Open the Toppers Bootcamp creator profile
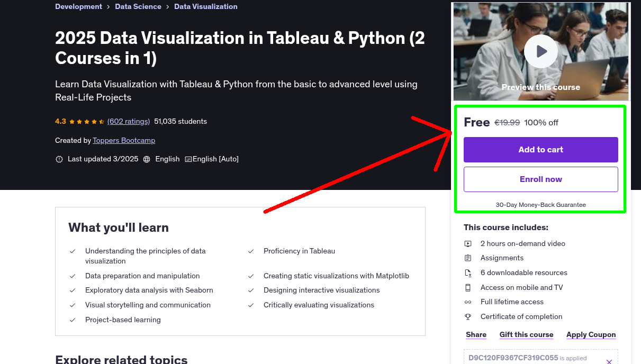 pyautogui.click(x=123, y=140)
